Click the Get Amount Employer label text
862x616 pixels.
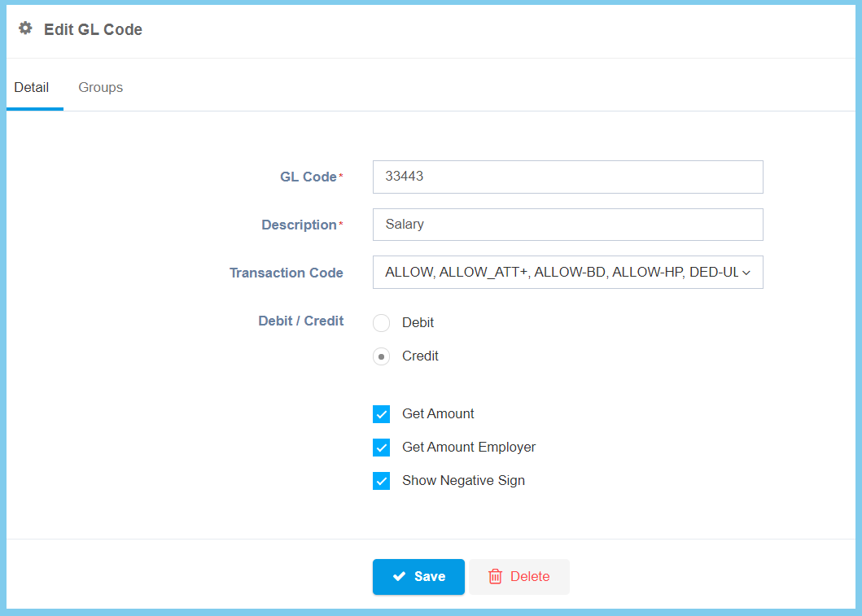coord(469,447)
